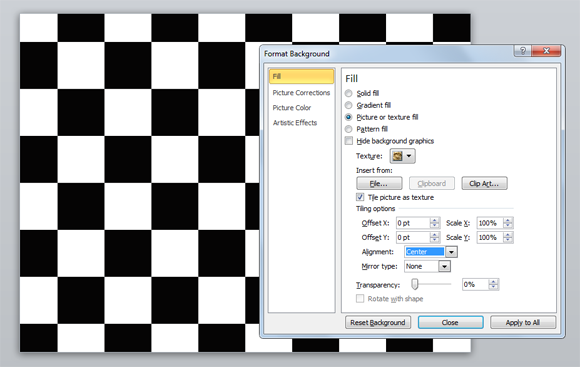Increase Offset X spinner value

click(x=435, y=220)
